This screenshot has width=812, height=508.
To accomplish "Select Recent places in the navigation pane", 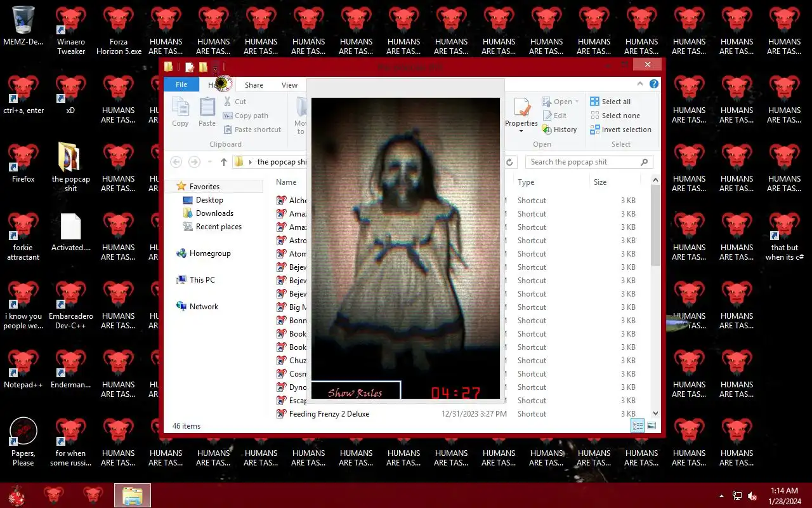I will coord(212,227).
